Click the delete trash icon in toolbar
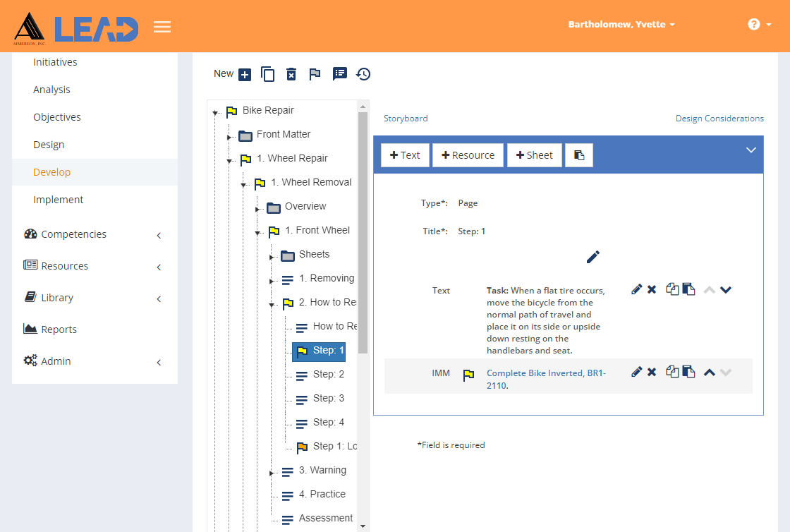The width and height of the screenshot is (790, 532). click(x=291, y=74)
